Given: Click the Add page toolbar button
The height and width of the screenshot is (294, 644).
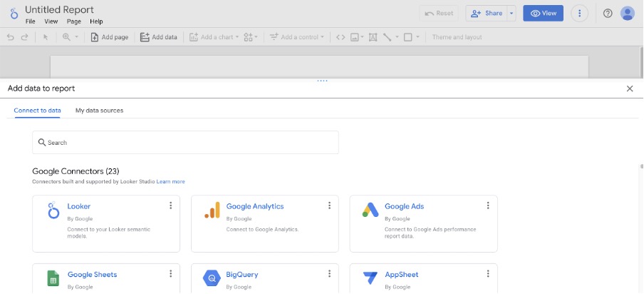Looking at the screenshot, I should pos(110,37).
